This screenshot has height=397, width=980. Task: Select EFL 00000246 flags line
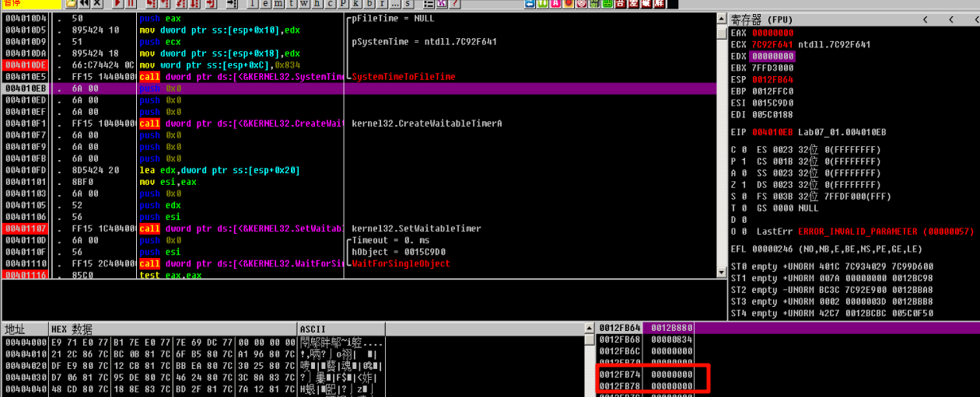pos(826,249)
